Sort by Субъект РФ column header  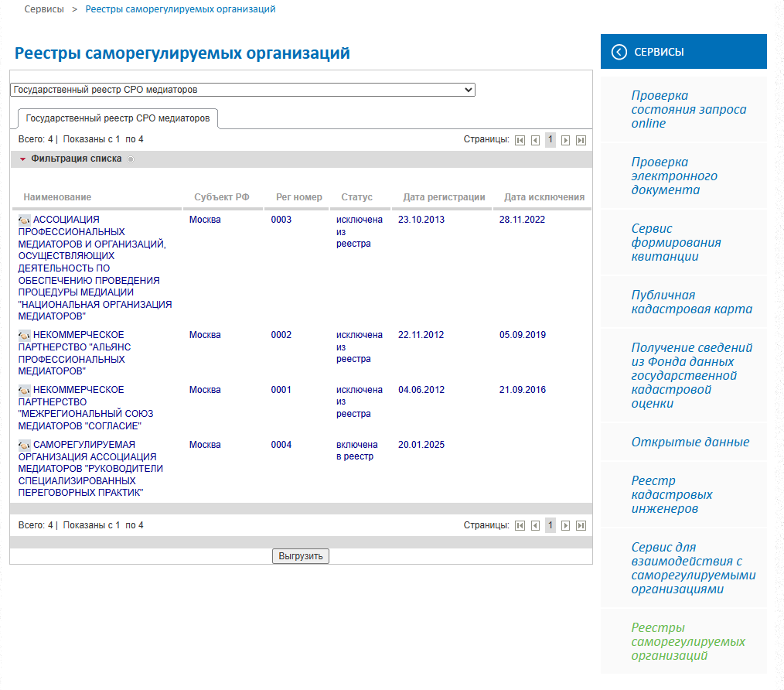pyautogui.click(x=221, y=197)
